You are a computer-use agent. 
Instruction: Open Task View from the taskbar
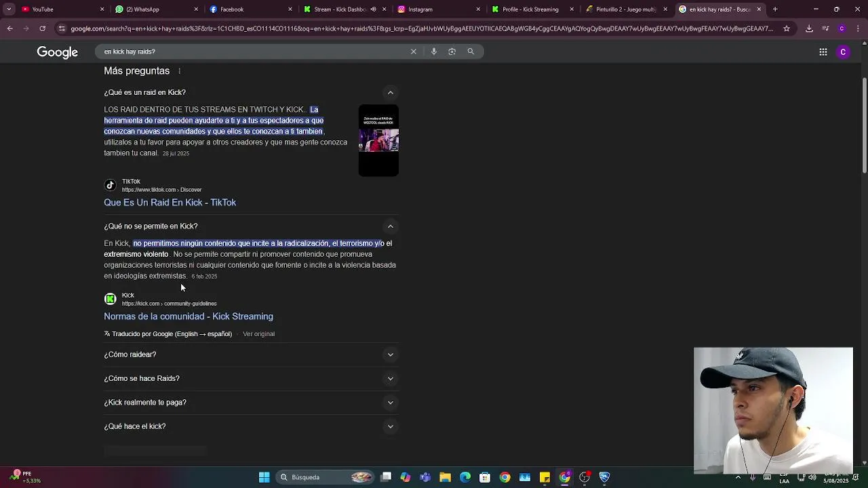click(x=386, y=477)
